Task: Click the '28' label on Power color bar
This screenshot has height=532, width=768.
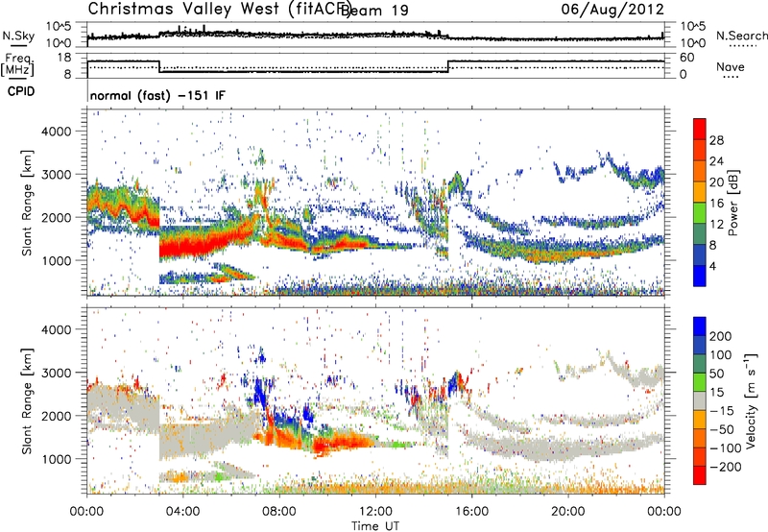Action: (x=716, y=140)
